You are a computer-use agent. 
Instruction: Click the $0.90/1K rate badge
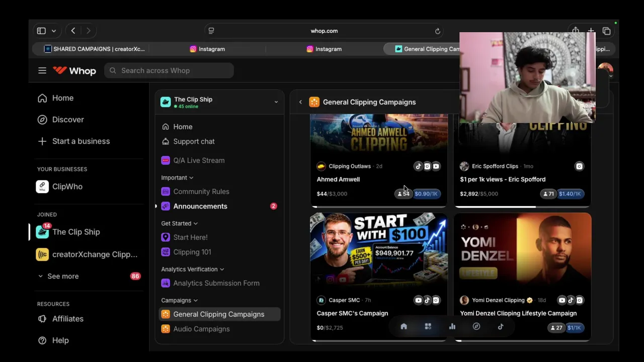pos(426,194)
